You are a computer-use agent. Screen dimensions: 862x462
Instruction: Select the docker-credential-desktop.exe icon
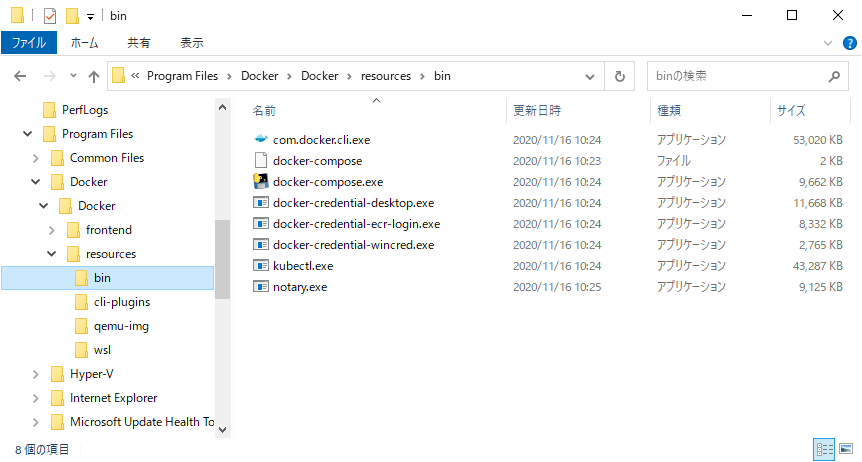point(261,202)
